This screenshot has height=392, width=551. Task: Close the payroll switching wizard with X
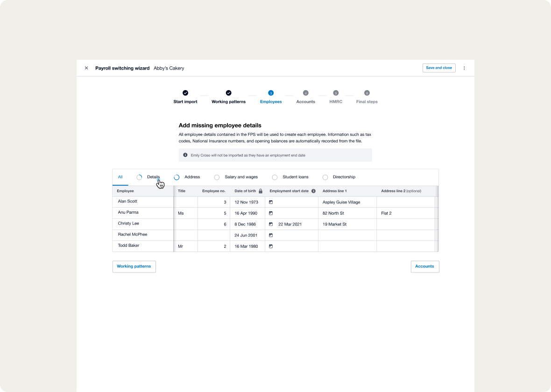[86, 68]
